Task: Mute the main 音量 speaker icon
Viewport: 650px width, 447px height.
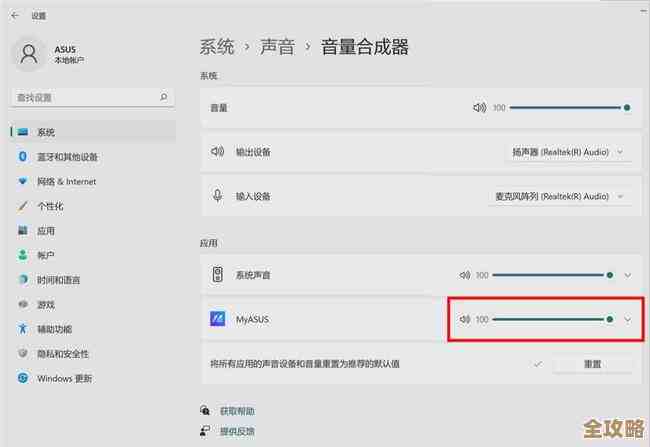Action: pos(480,108)
